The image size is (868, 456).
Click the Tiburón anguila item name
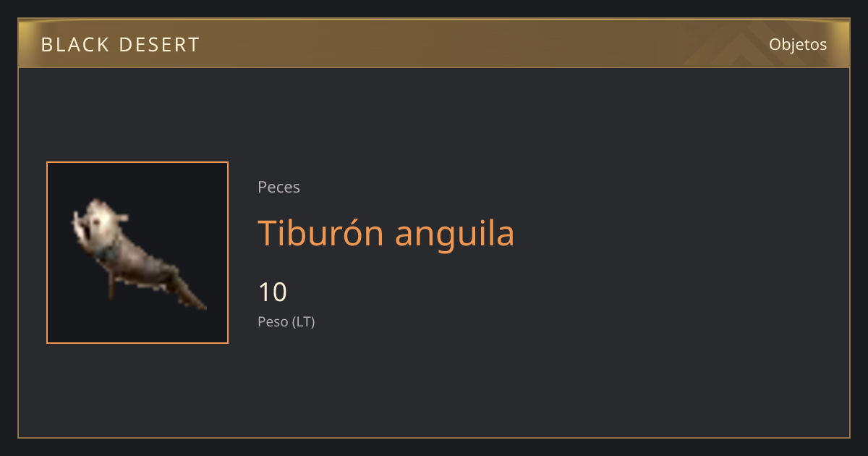[386, 234]
